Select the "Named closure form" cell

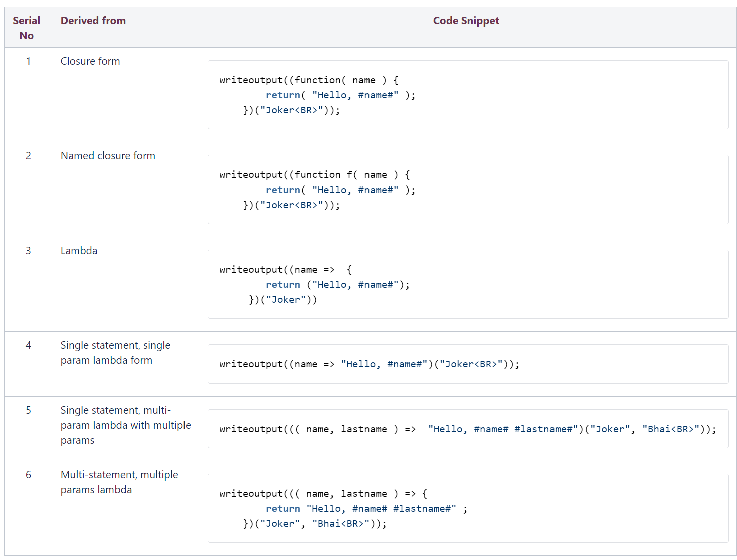108,156
